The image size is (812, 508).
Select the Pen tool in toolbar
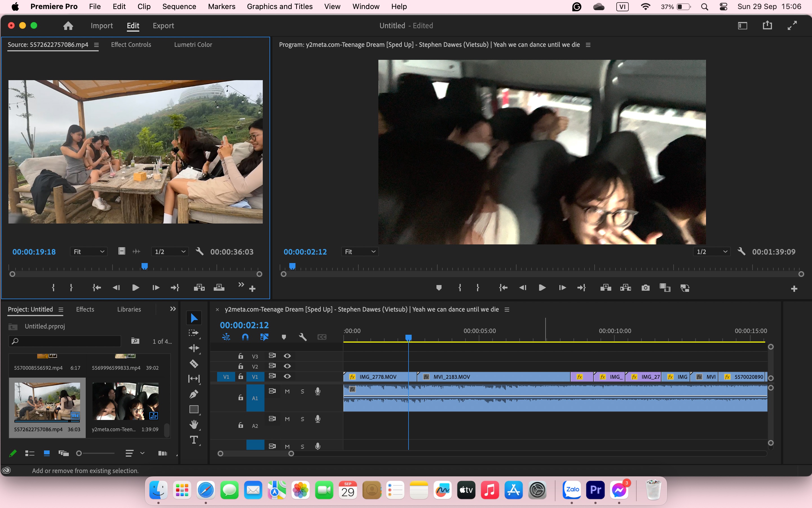(x=194, y=394)
